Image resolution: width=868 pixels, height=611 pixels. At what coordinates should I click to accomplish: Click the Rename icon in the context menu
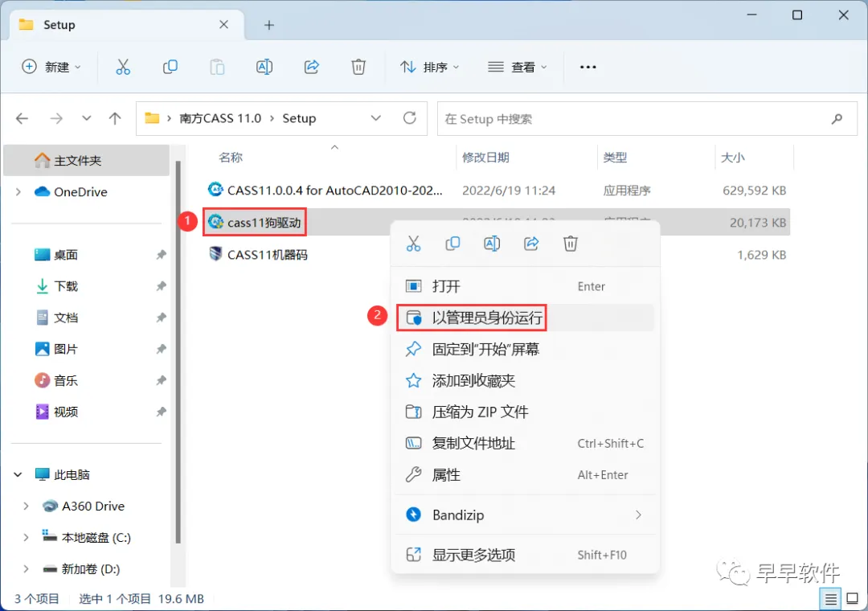coord(492,243)
